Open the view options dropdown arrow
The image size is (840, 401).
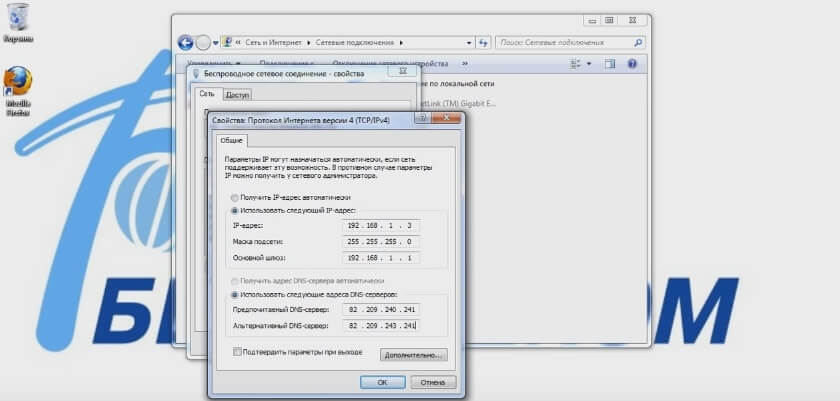[589, 64]
